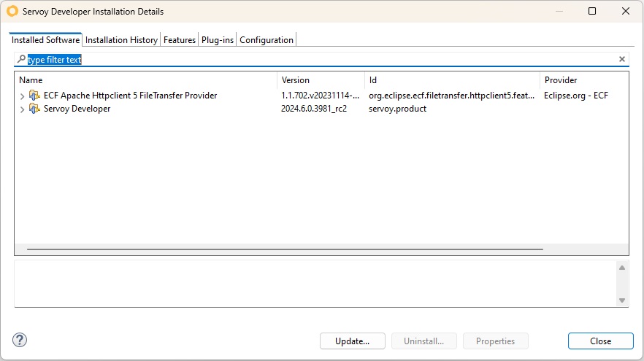
Task: Expand the ECF Apache Httpclient 5 entry
Action: click(x=22, y=96)
